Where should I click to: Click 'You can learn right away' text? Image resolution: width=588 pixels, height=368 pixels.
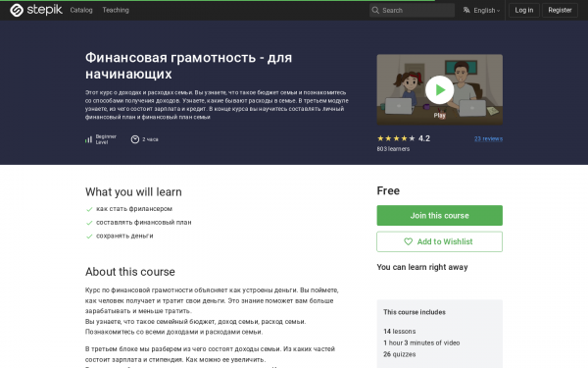(422, 267)
